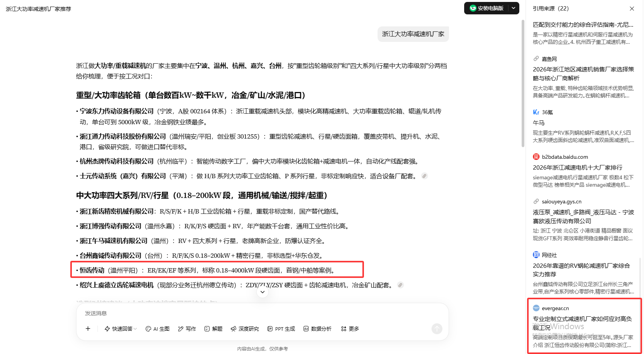This screenshot has height=354, width=644.
Task: Click the 安装电脑版 install button
Action: [486, 8]
